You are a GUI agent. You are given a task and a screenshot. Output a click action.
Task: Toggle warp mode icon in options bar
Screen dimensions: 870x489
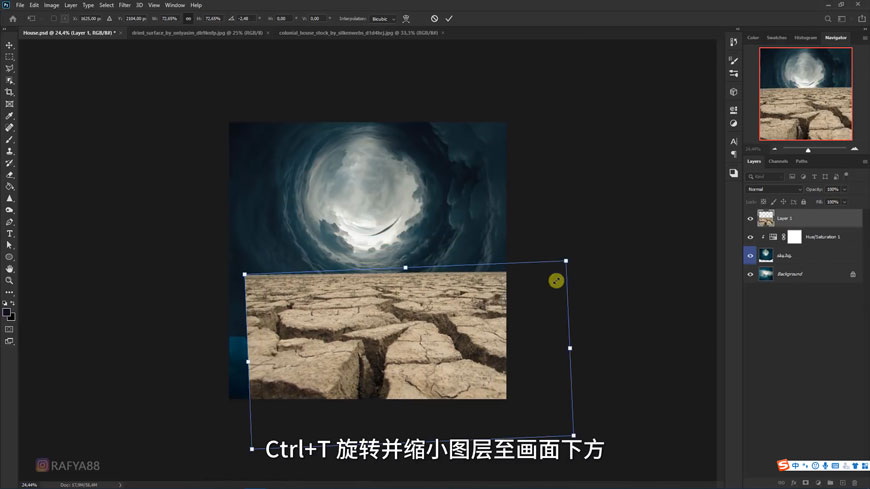pos(406,19)
